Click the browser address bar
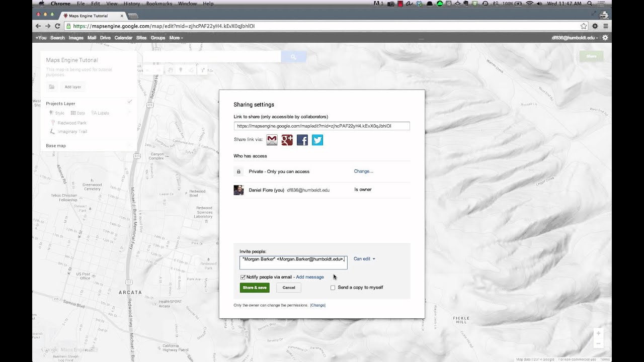Screen dimensions: 644x362 point(326,26)
